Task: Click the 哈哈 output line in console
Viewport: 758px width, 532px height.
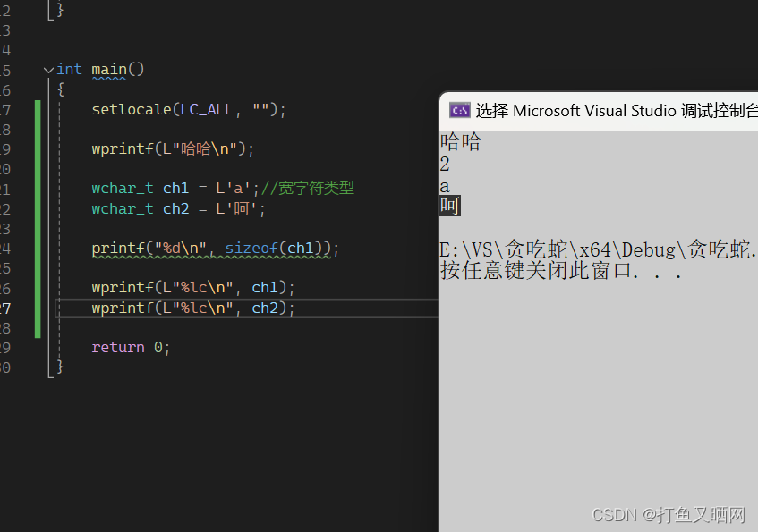Action: pyautogui.click(x=461, y=141)
